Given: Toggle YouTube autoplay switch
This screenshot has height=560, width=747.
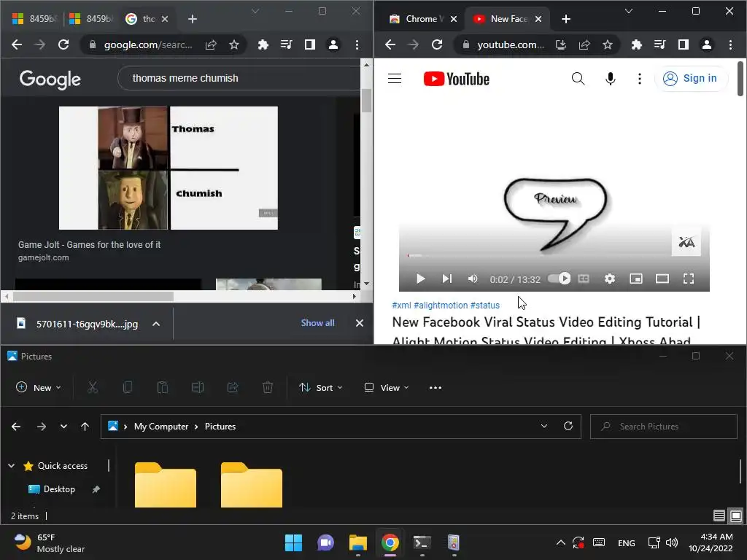Looking at the screenshot, I should coord(559,279).
